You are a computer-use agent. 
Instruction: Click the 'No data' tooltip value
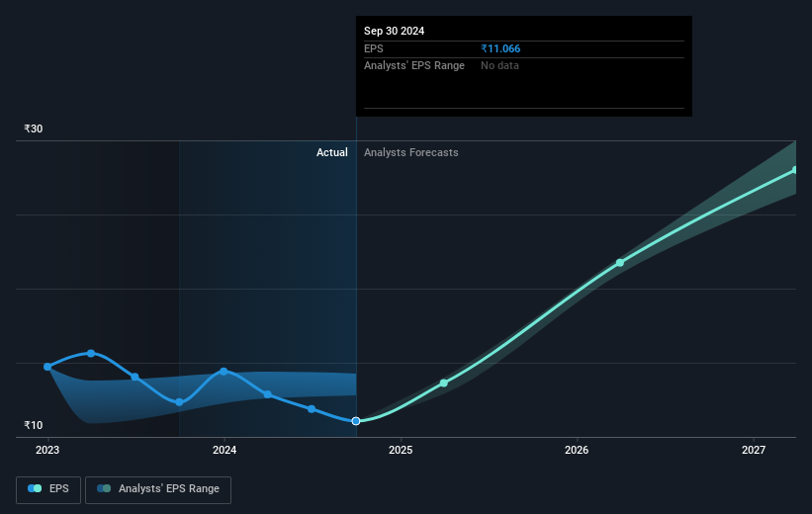[x=499, y=66]
